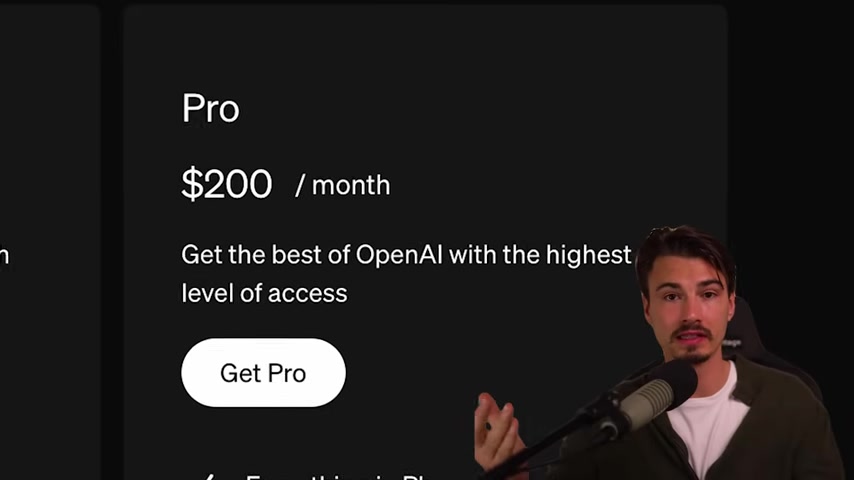
Task: Click the '/ month' billing label
Action: [343, 185]
